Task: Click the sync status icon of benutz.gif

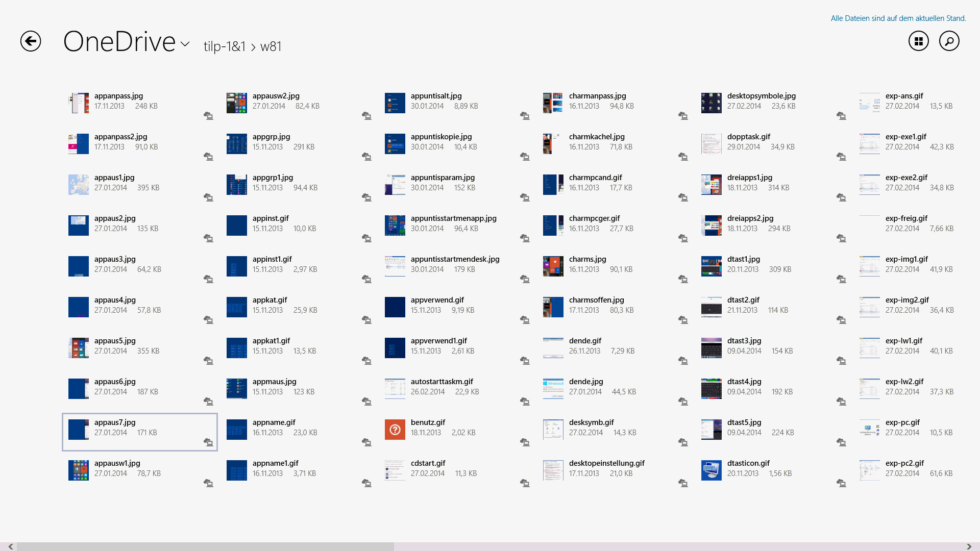Action: (525, 442)
